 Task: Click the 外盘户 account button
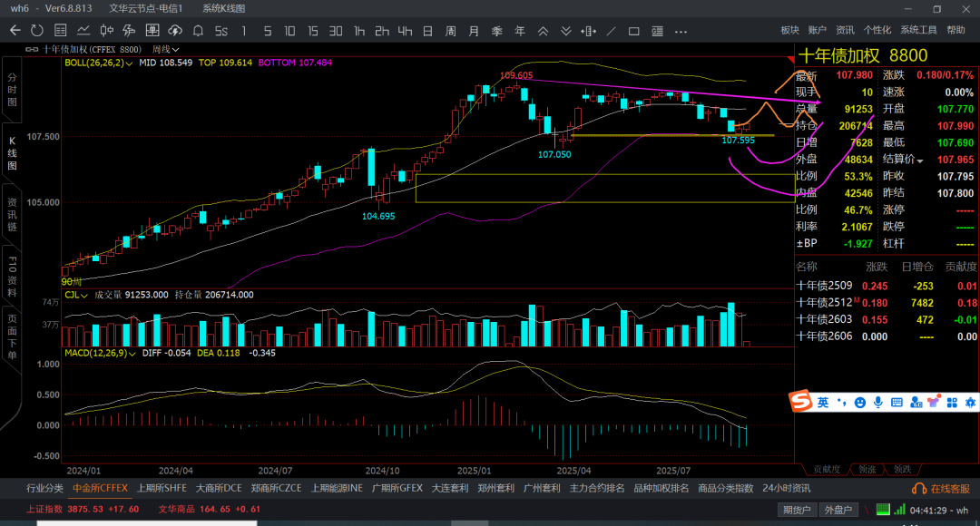click(838, 510)
